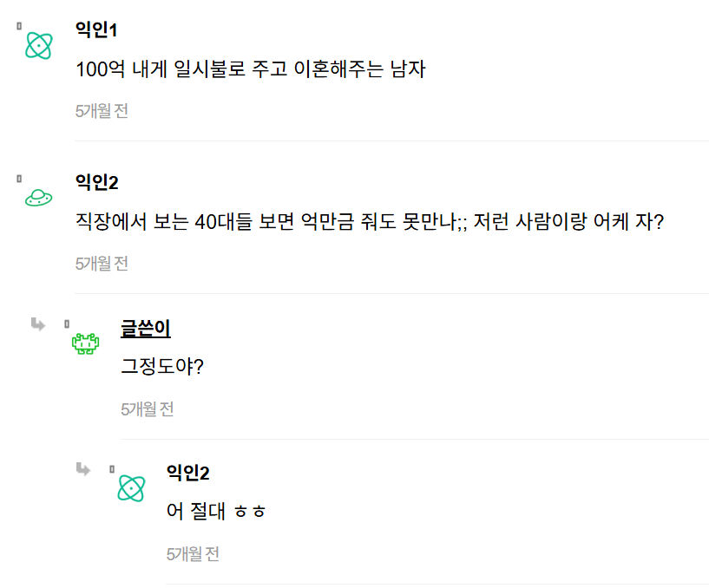Open the underlined 글쓴이 username link
Viewport: 709px width, 588px height.
[145, 329]
